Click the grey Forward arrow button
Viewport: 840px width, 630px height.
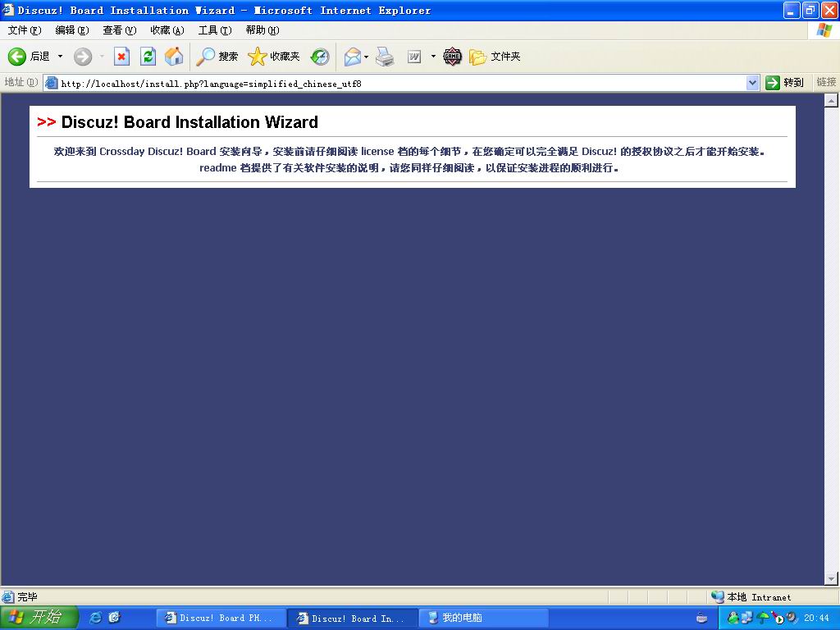point(83,57)
